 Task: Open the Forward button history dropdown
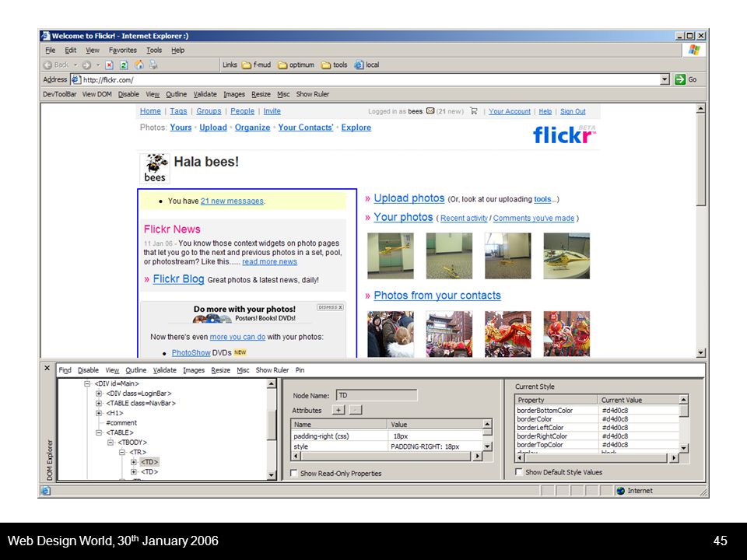pyautogui.click(x=98, y=65)
